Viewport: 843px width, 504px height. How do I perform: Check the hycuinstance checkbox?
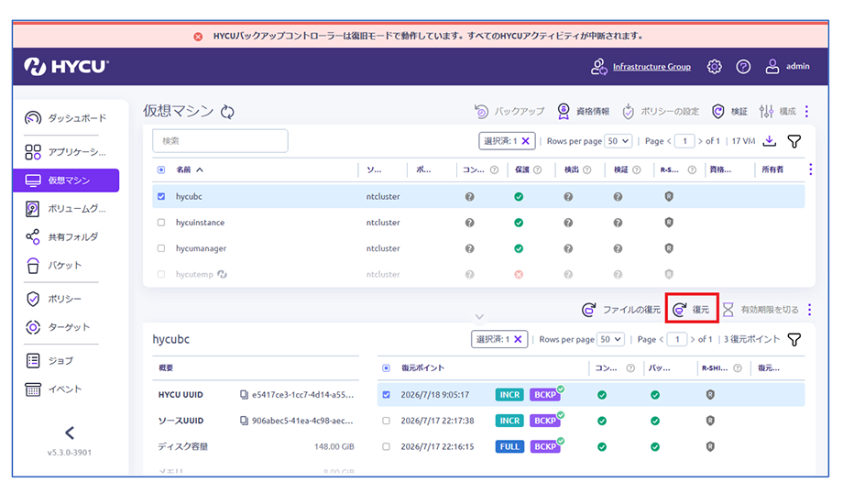pos(161,222)
